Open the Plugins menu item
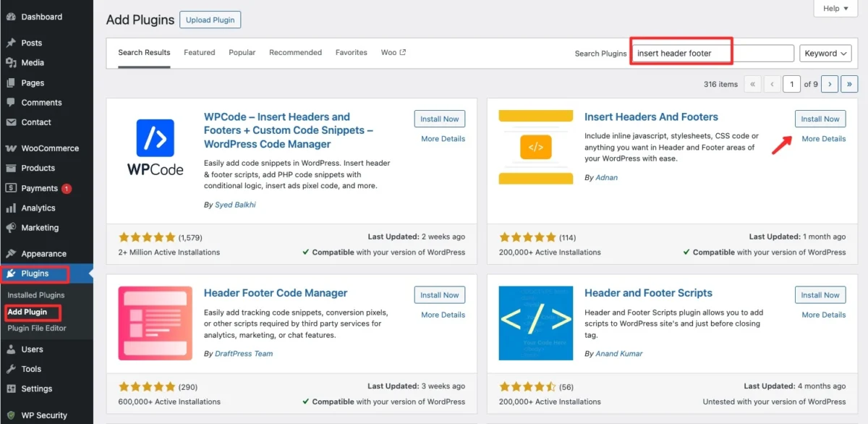868x424 pixels. coord(46,274)
